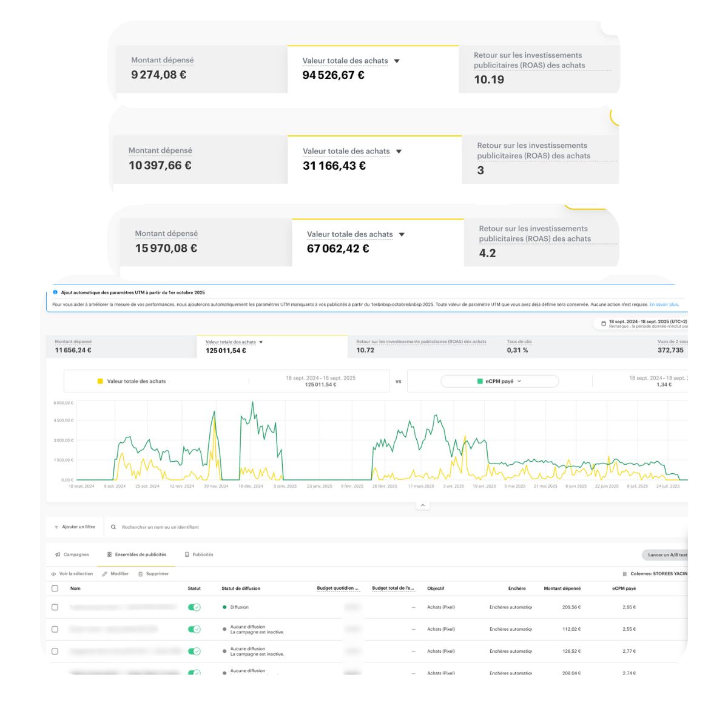Image resolution: width=728 pixels, height=728 pixels.
Task: Click the filter icon beside Ajouter un filtre
Action: (56, 527)
